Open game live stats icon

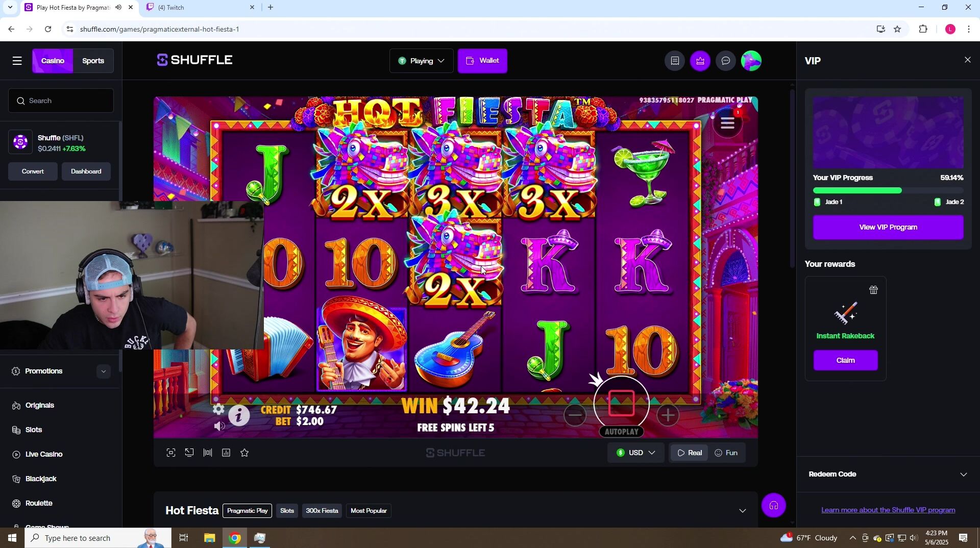[x=226, y=453]
